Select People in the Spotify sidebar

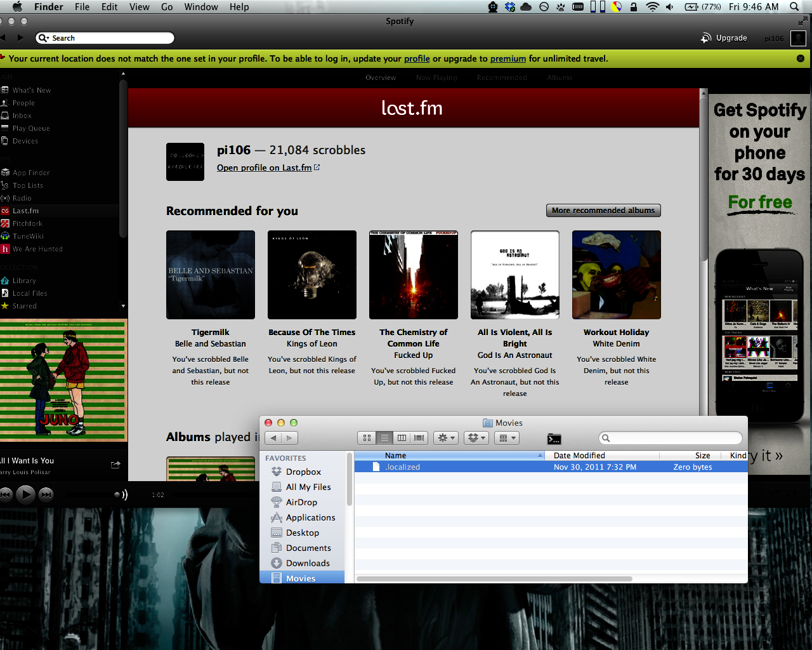(x=23, y=103)
